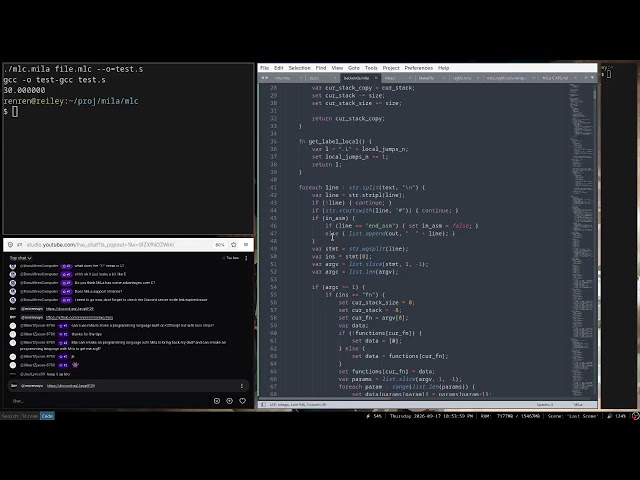Click the terminal line 'gcc -o test-gcc test.s'
Viewport: 640px width, 480px height.
tap(54, 80)
